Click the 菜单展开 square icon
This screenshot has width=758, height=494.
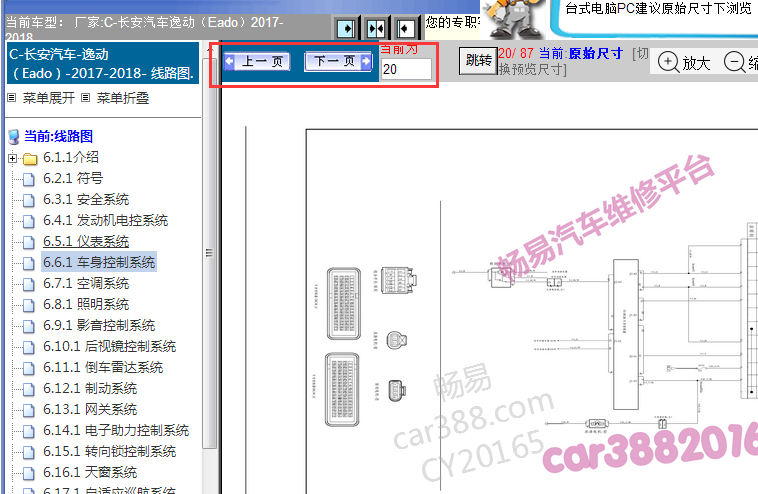click(x=12, y=98)
